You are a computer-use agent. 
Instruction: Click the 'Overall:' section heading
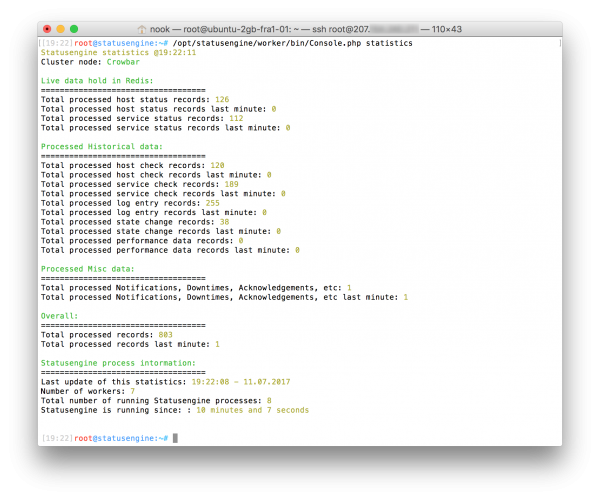pyautogui.click(x=58, y=315)
